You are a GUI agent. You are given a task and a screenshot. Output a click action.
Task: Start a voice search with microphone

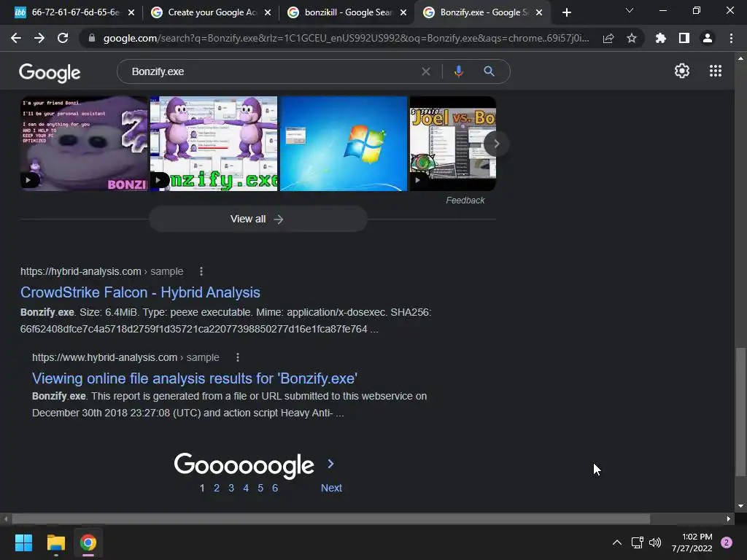pos(459,72)
